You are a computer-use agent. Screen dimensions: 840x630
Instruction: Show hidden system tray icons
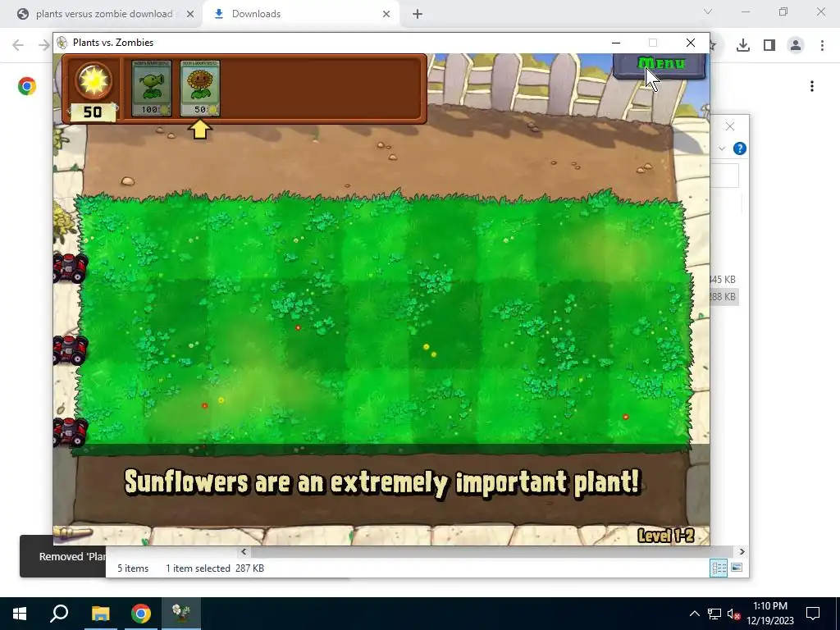coord(694,614)
